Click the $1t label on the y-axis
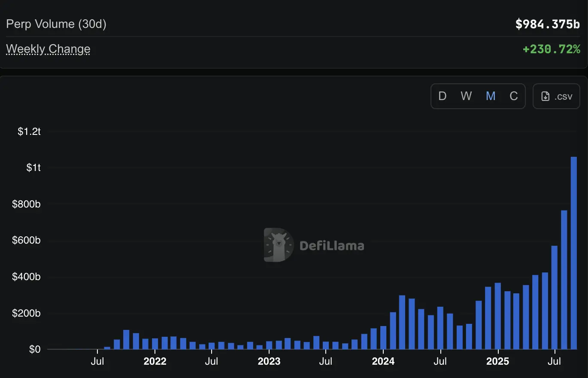The width and height of the screenshot is (588, 378). (33, 168)
